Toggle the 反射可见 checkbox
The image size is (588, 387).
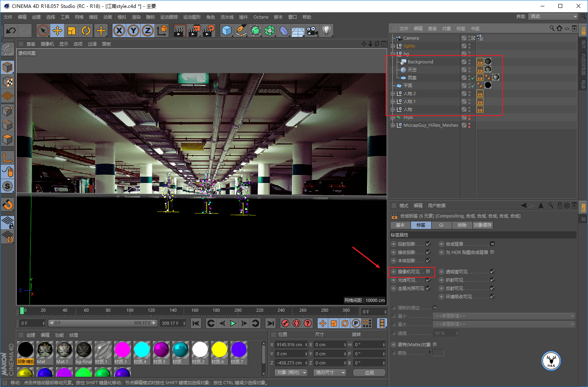[492, 288]
